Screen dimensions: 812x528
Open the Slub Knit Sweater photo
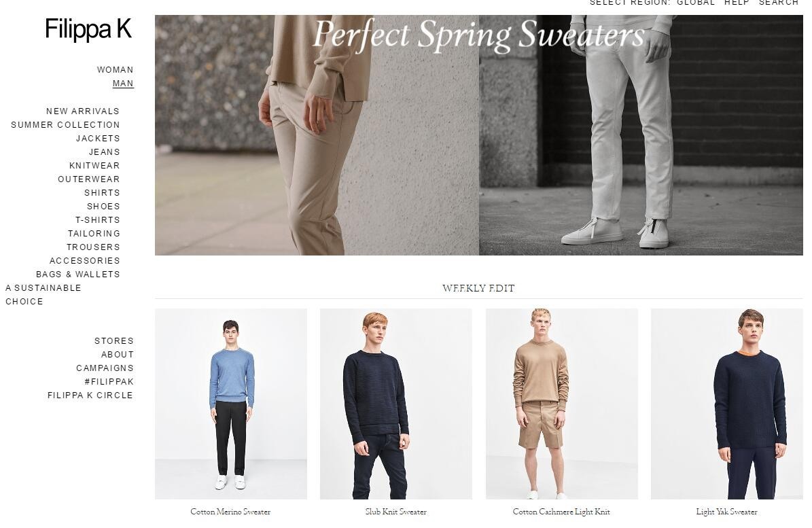pyautogui.click(x=396, y=404)
